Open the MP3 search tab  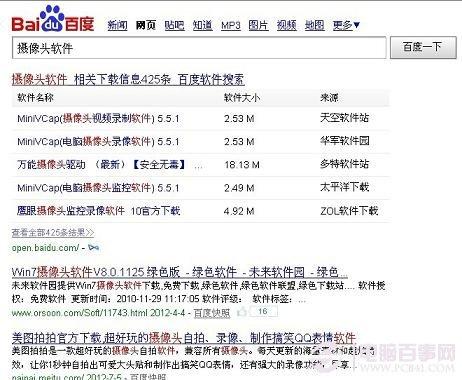[x=231, y=25]
